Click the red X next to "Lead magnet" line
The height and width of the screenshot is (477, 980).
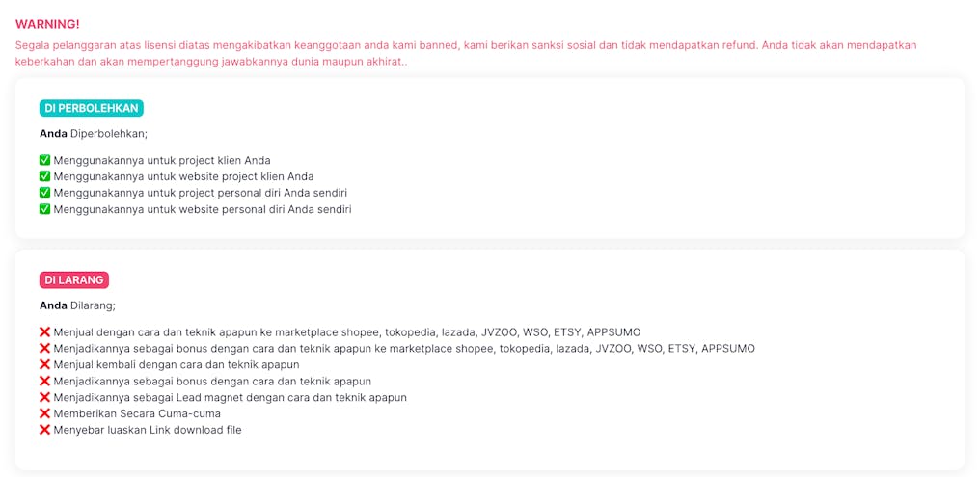(44, 397)
